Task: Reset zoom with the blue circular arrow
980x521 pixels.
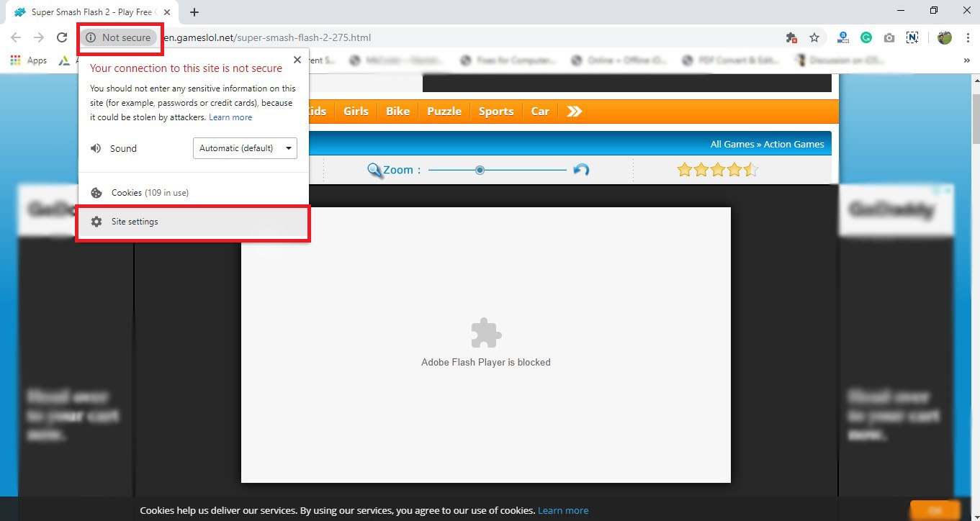Action: point(581,170)
